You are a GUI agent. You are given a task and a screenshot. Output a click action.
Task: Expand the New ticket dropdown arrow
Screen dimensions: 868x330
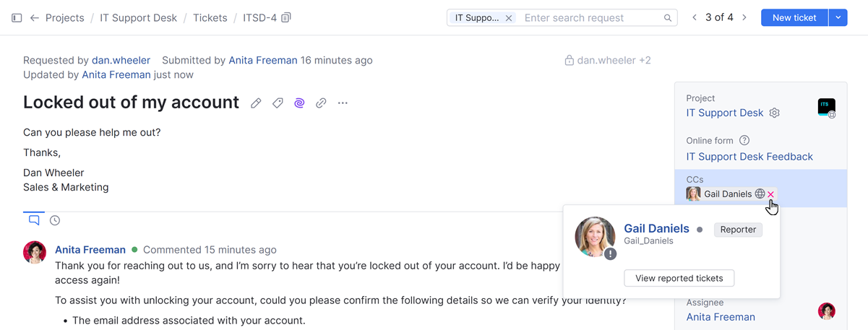tap(838, 18)
